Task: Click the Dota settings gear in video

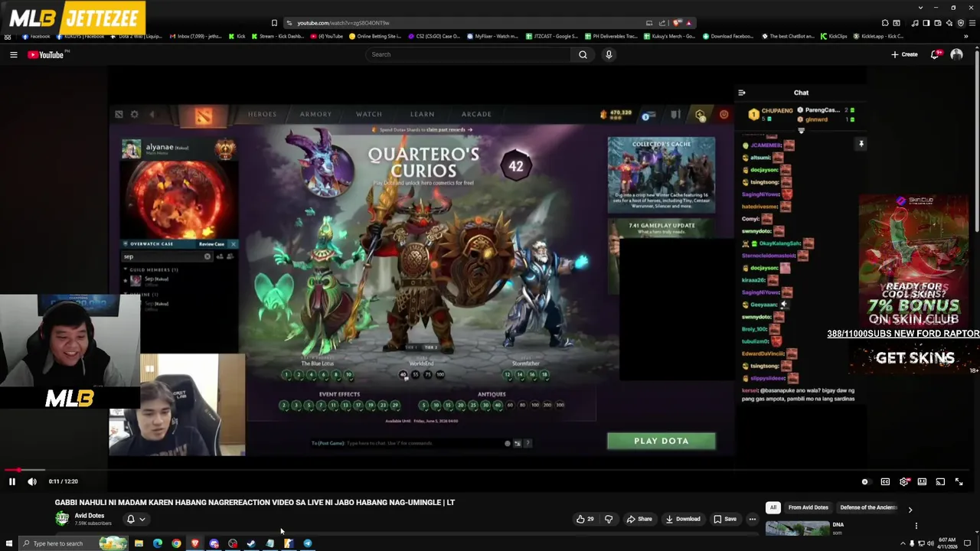Action: [x=134, y=115]
